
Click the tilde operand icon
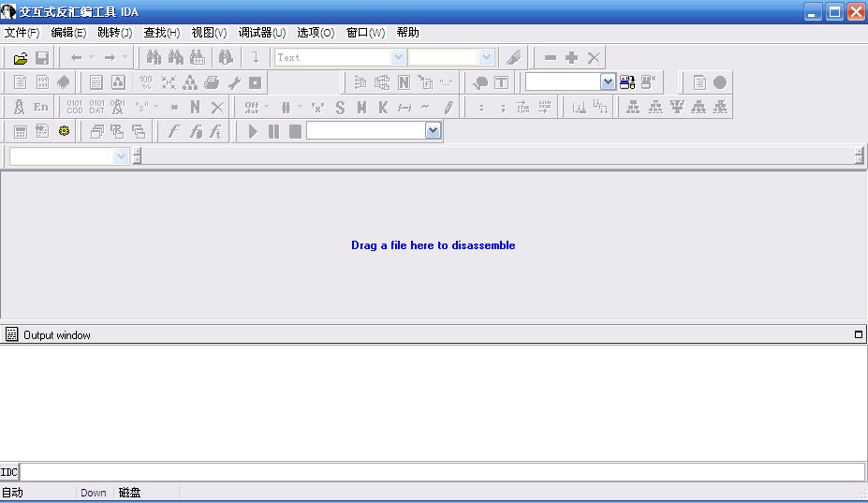425,107
